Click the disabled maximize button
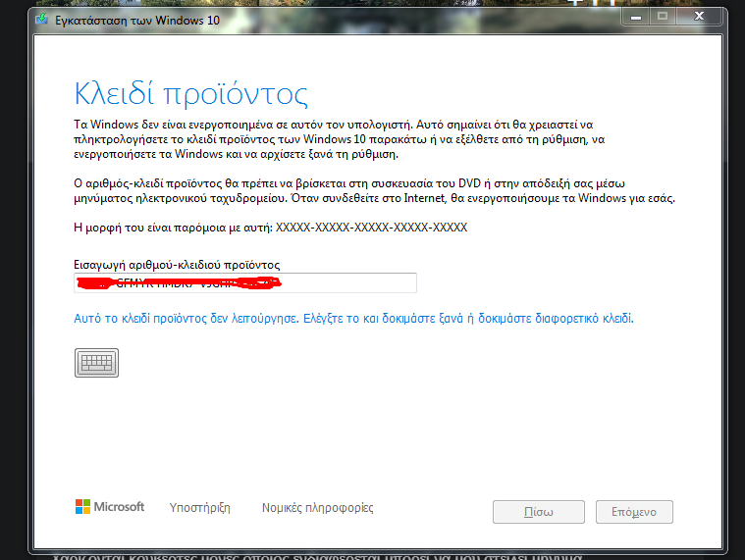The width and height of the screenshot is (745, 560). [x=663, y=16]
